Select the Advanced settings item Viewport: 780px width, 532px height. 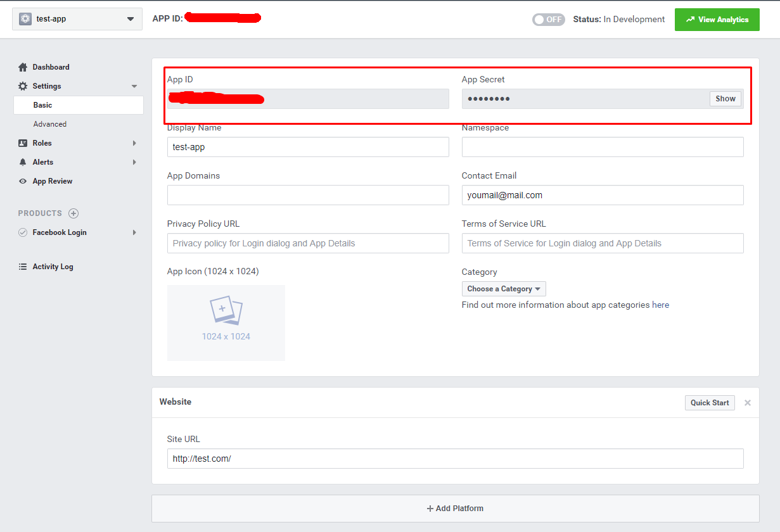[x=50, y=124]
